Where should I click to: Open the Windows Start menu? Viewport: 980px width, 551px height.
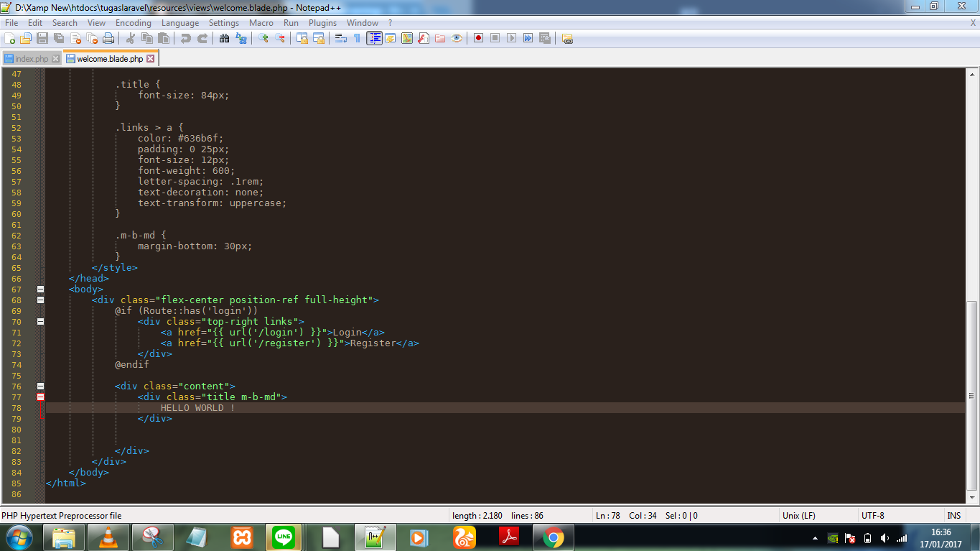tap(19, 537)
